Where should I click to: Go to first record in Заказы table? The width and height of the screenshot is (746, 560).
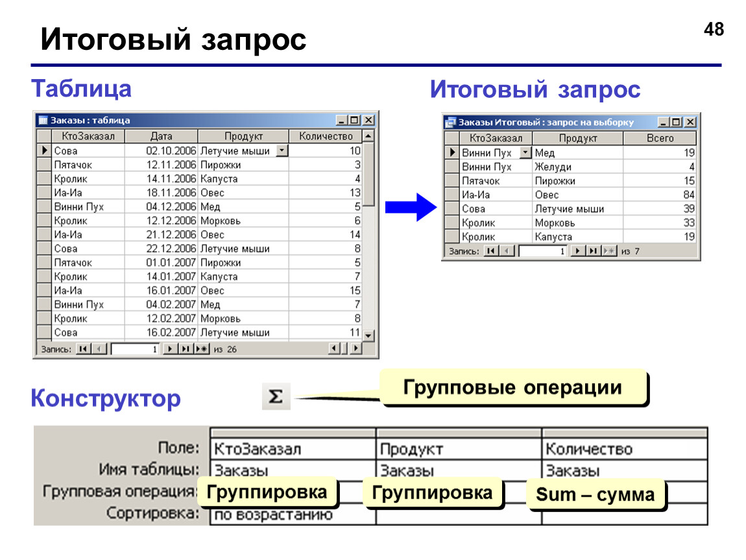tap(84, 349)
